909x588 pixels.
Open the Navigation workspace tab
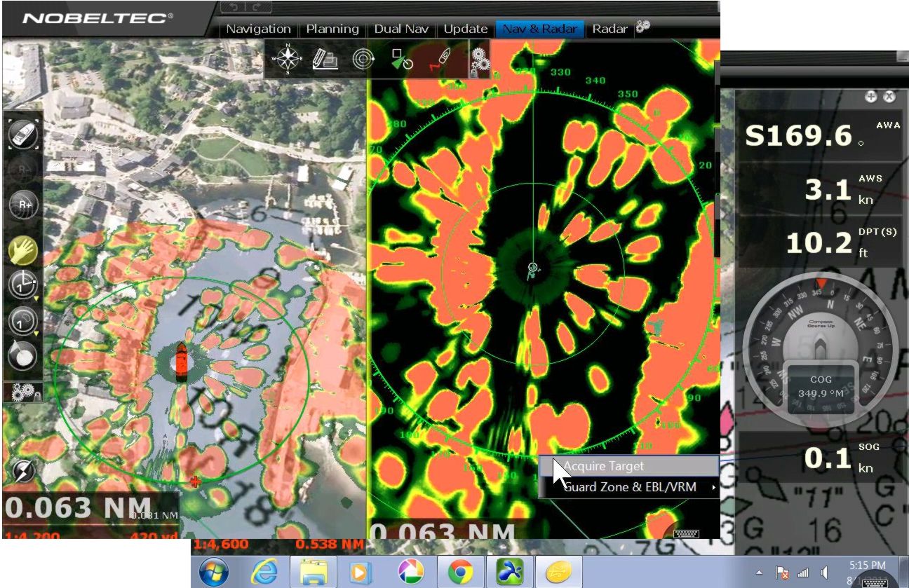[x=258, y=29]
